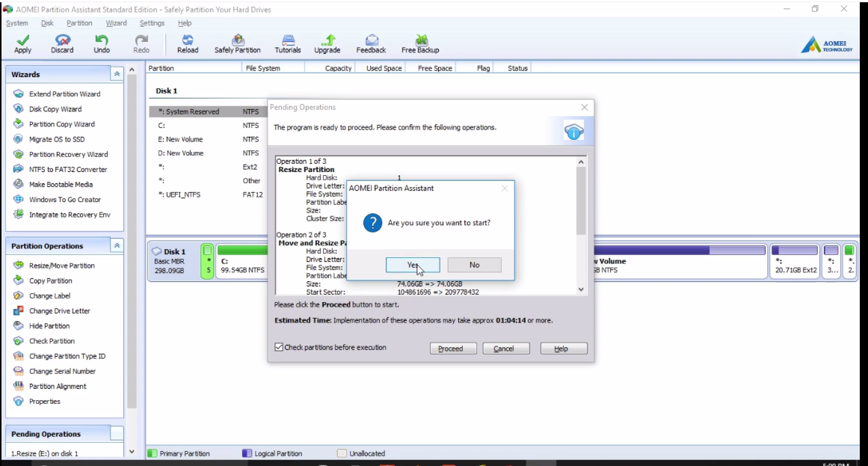Choose Change Serial Number operation
The image size is (868, 466).
[63, 371]
